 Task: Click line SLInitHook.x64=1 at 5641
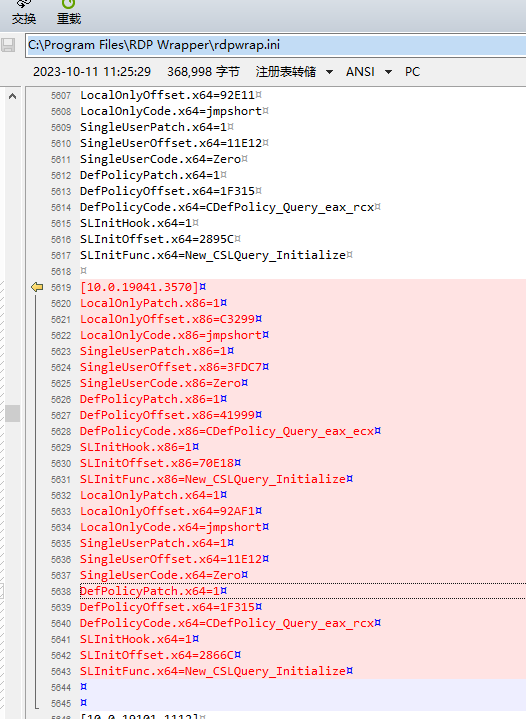click(136, 639)
